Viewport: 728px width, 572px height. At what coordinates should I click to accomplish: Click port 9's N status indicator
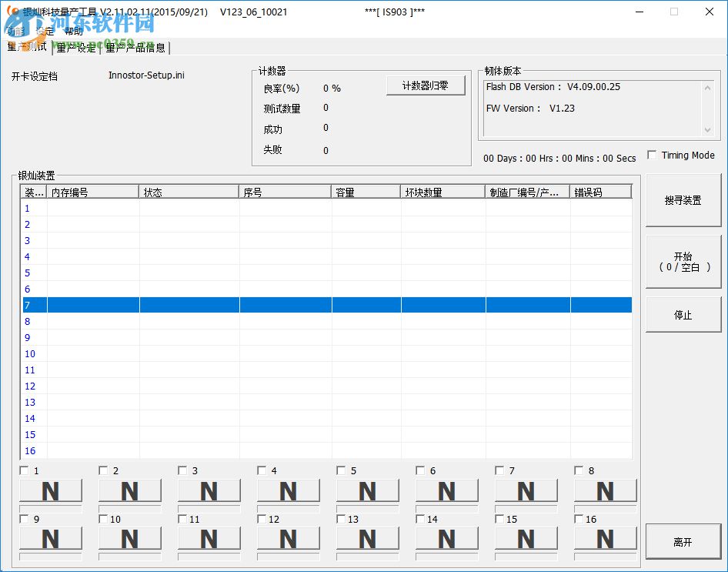point(51,539)
